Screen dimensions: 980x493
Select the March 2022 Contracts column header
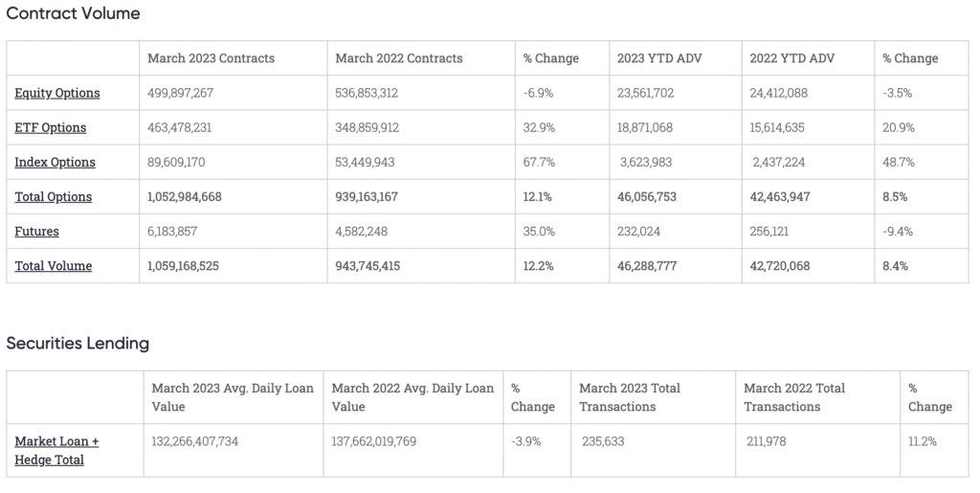click(398, 58)
